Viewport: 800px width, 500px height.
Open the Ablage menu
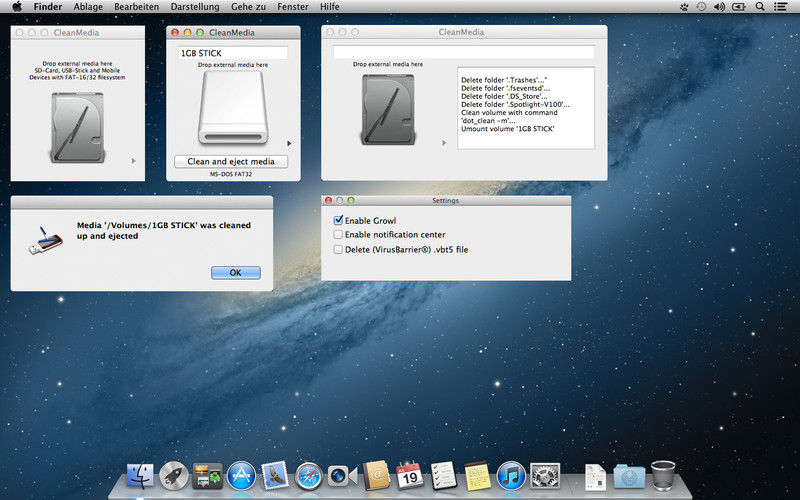88,7
